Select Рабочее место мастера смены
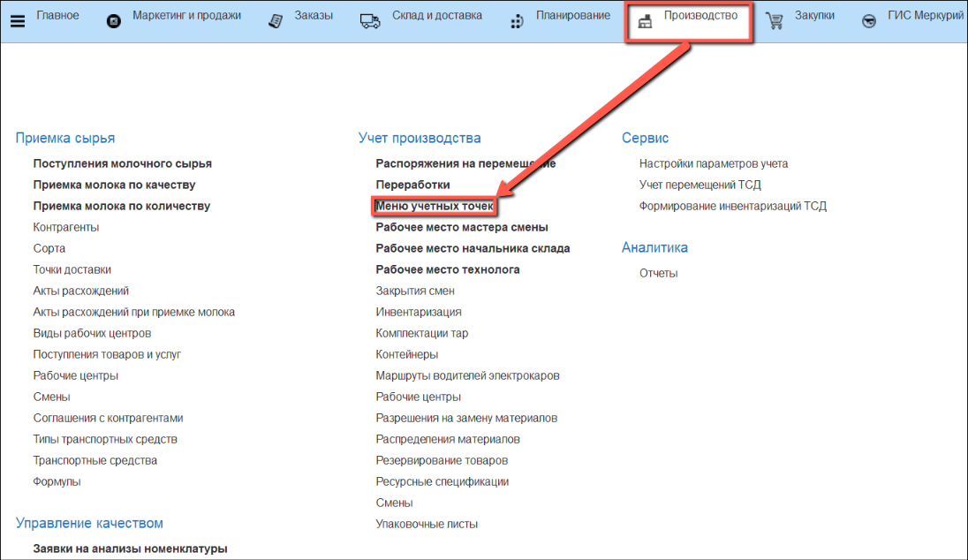Image resolution: width=968 pixels, height=560 pixels. [x=462, y=227]
